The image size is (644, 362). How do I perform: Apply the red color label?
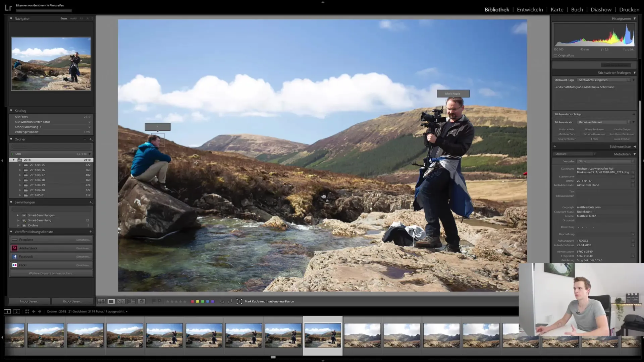tap(193, 301)
